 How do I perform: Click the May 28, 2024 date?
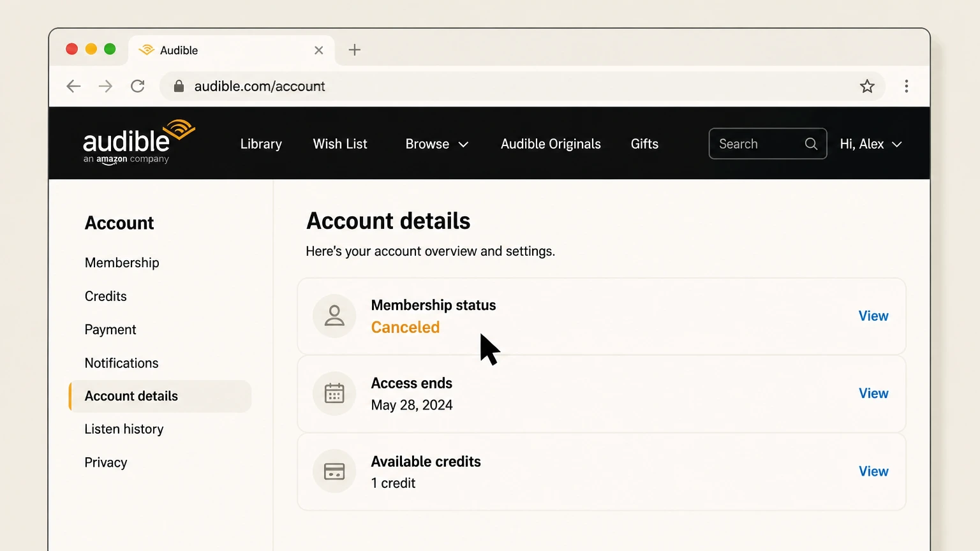(x=412, y=405)
